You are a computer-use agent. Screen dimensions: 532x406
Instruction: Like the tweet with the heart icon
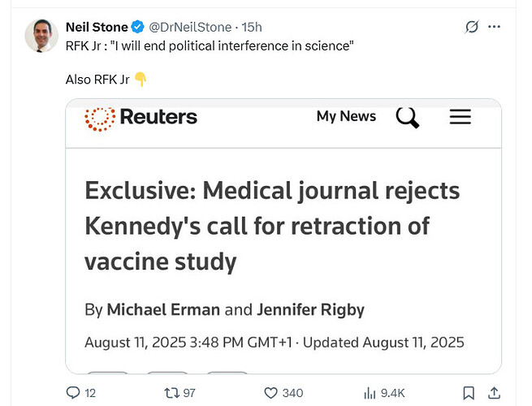[x=270, y=392]
